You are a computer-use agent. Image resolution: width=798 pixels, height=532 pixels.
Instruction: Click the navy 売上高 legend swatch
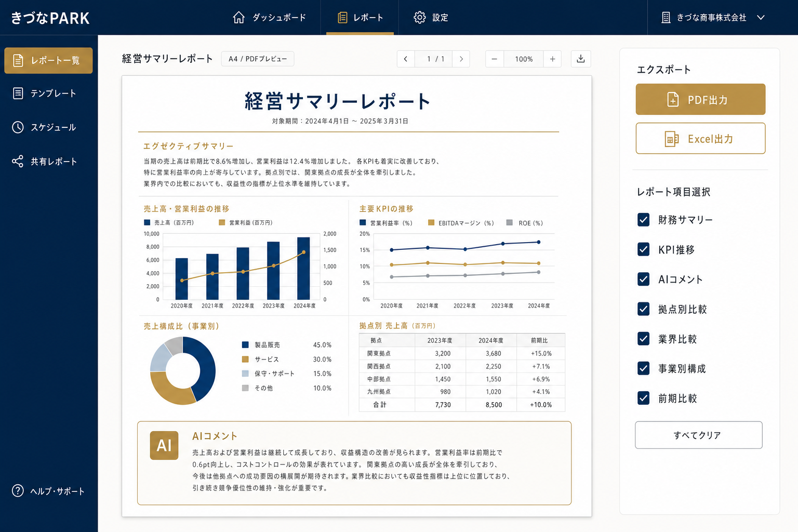[x=147, y=222]
